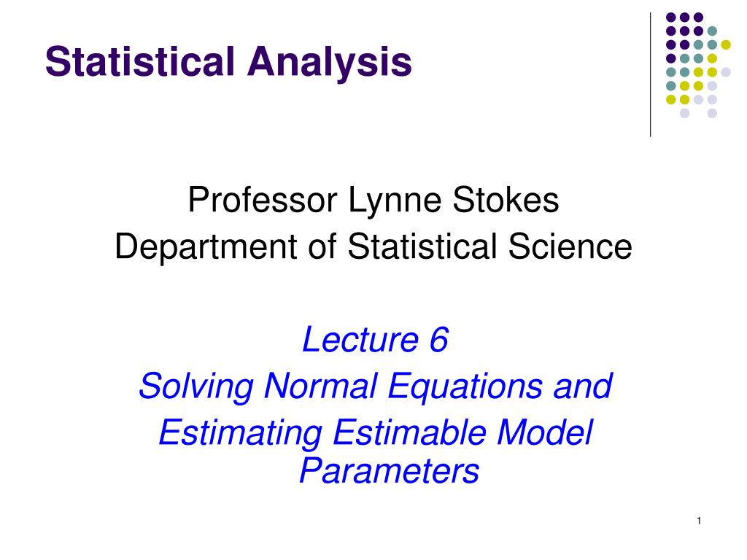Click the first purple dot in top row
747x560 pixels.
pyautogui.click(x=671, y=17)
